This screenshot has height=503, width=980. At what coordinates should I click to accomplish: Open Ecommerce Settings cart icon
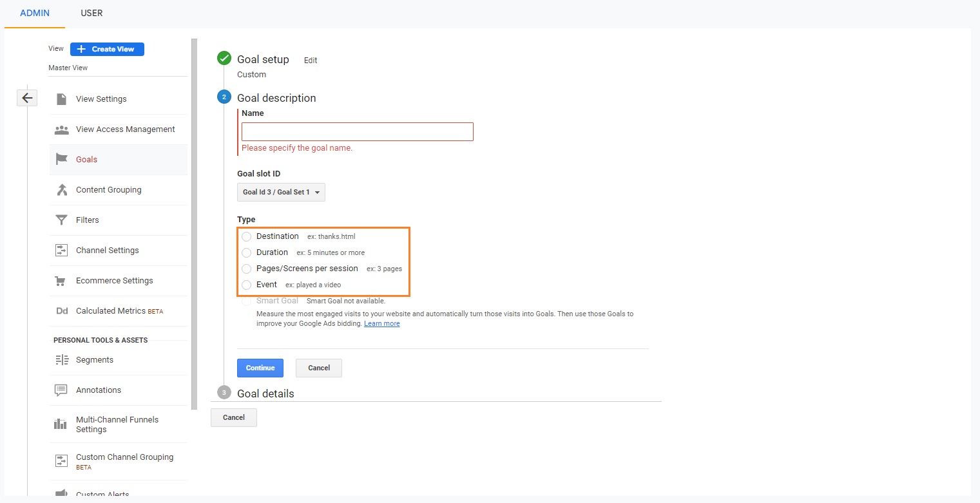point(61,281)
